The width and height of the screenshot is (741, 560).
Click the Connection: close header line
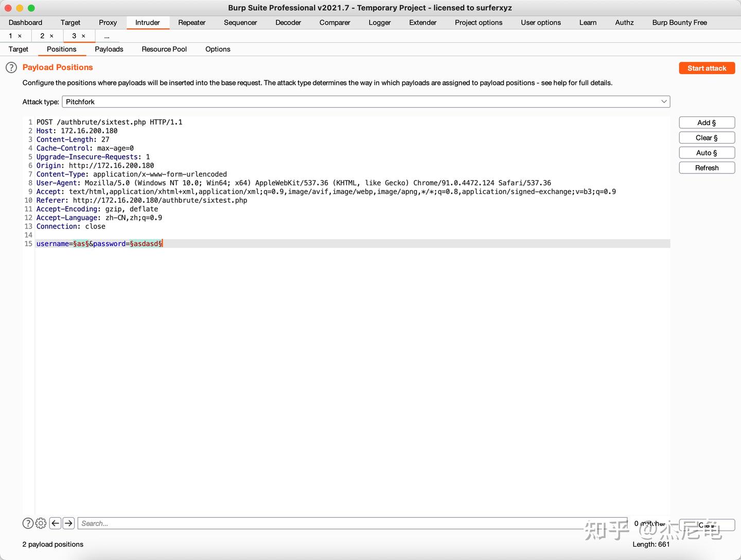[x=71, y=226]
